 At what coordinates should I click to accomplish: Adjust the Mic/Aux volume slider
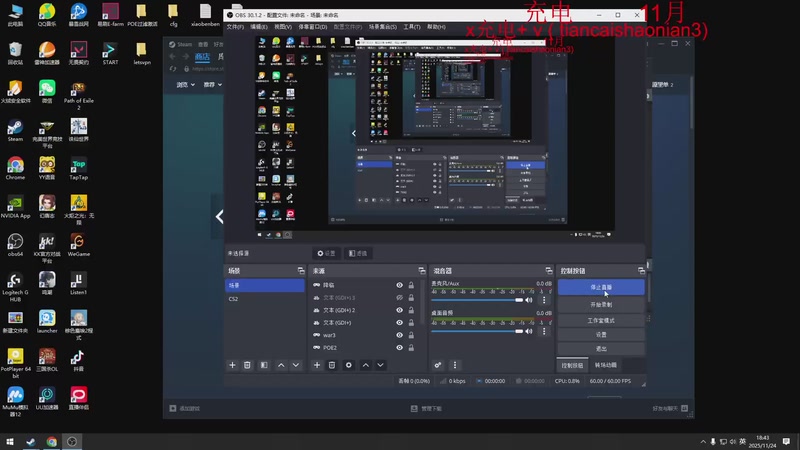point(477,300)
